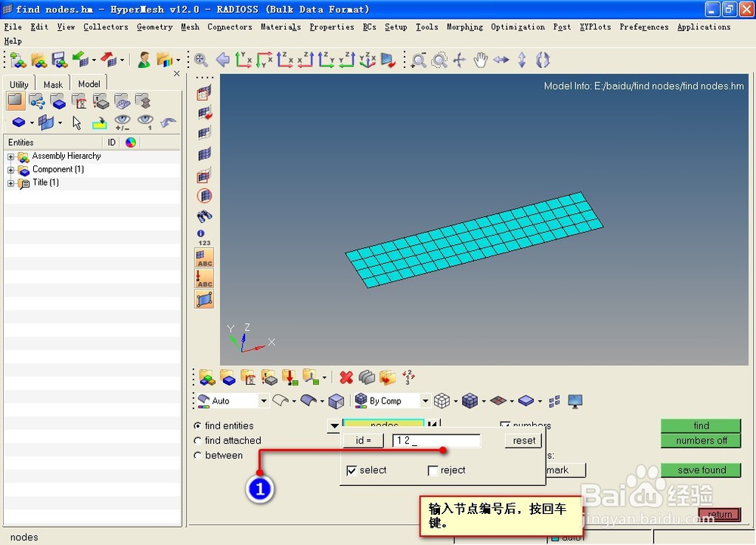Click the selector arrow icon in browser

pyautogui.click(x=76, y=123)
